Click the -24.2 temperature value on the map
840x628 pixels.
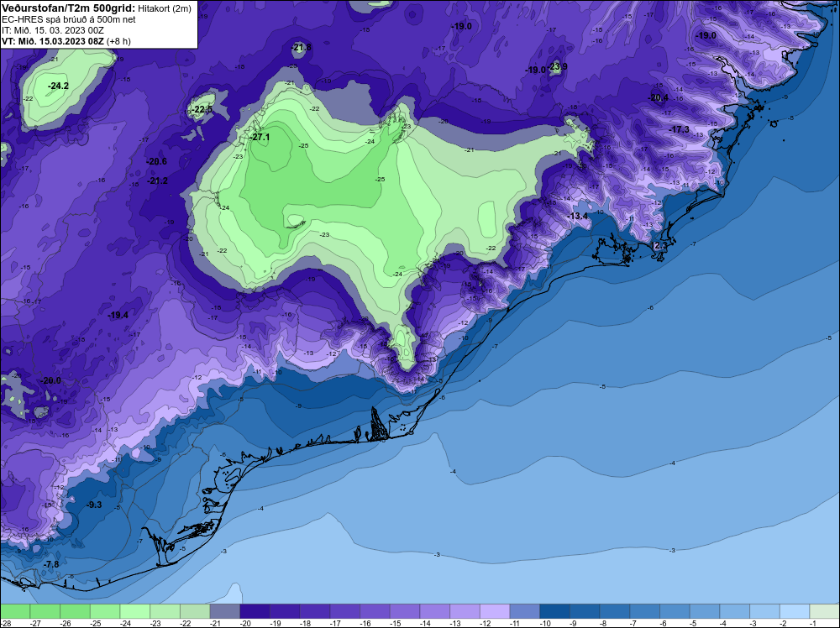[58, 86]
